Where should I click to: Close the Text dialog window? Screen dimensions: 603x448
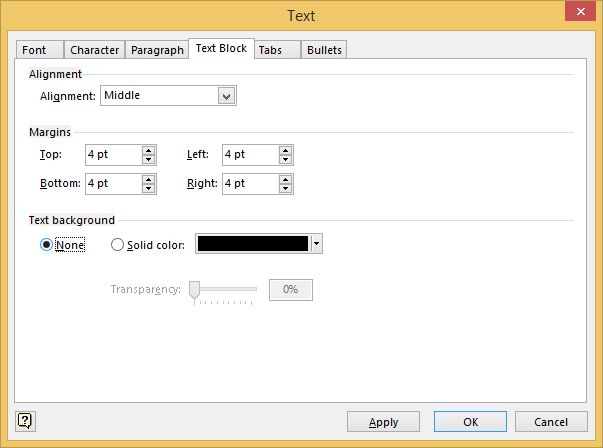tap(580, 14)
